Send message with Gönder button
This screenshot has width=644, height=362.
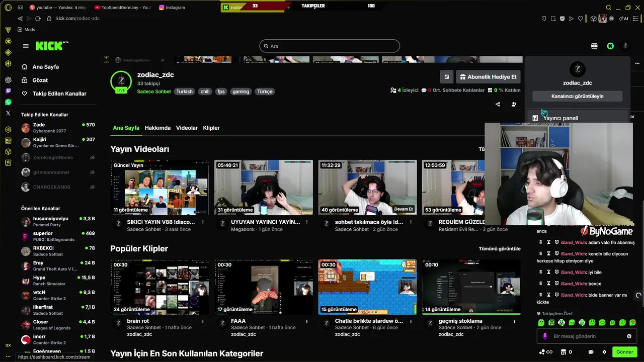coord(624,352)
